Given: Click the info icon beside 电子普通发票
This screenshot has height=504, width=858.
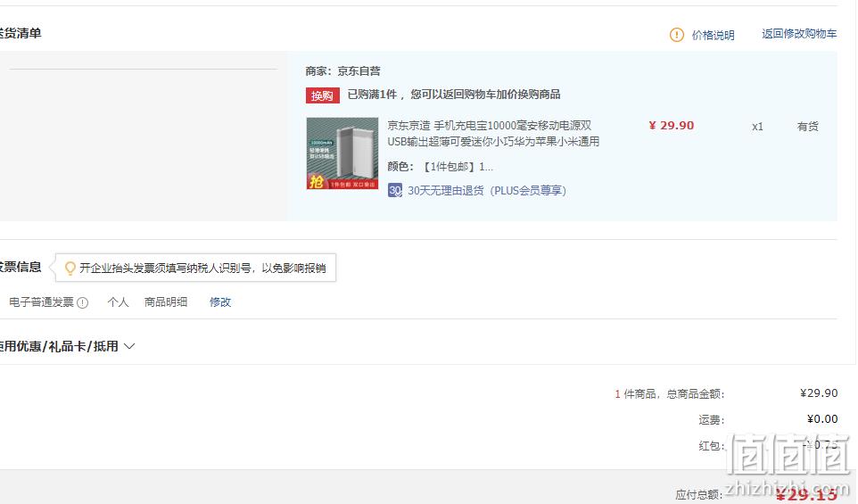Looking at the screenshot, I should (x=83, y=302).
